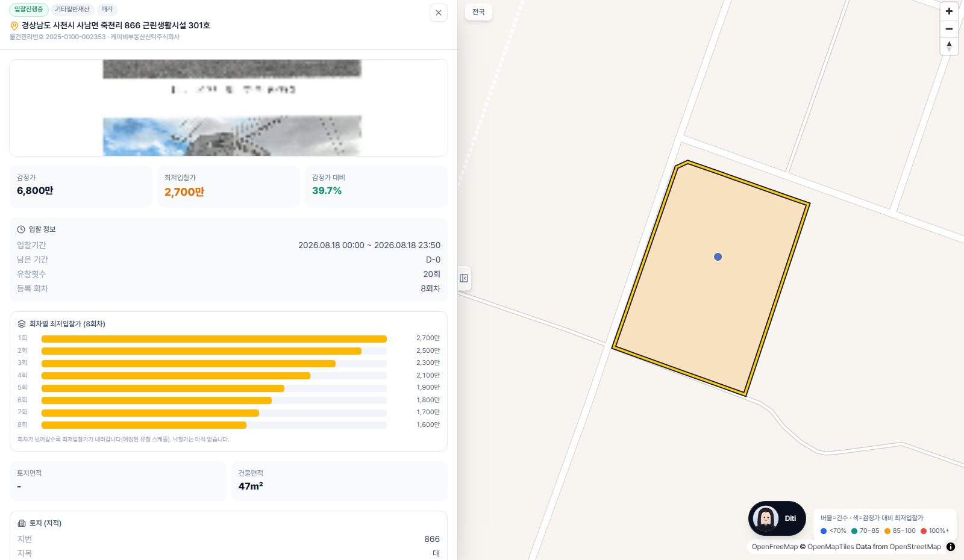964x560 pixels.
Task: Click the 최저입찰가 2,700만 value
Action: (184, 192)
